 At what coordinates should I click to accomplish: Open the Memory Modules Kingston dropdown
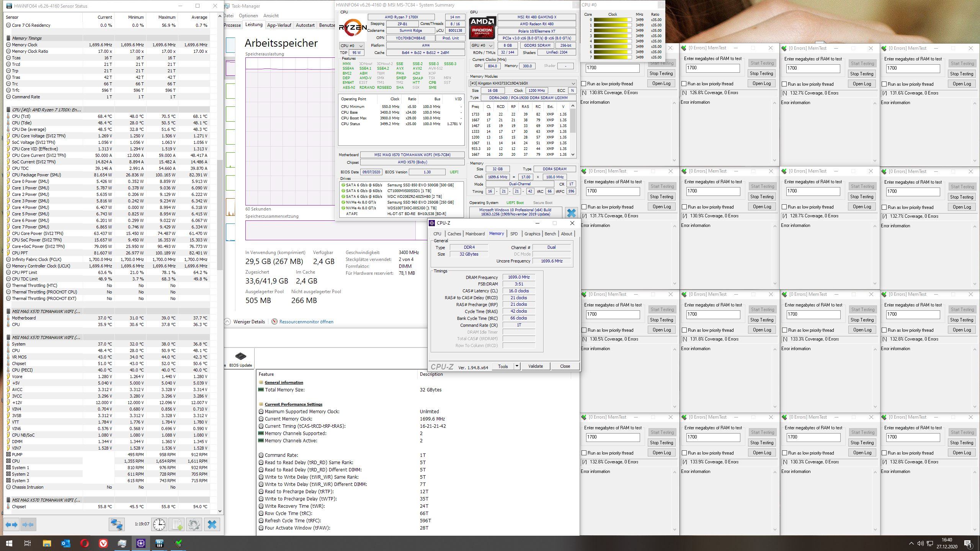(x=523, y=83)
